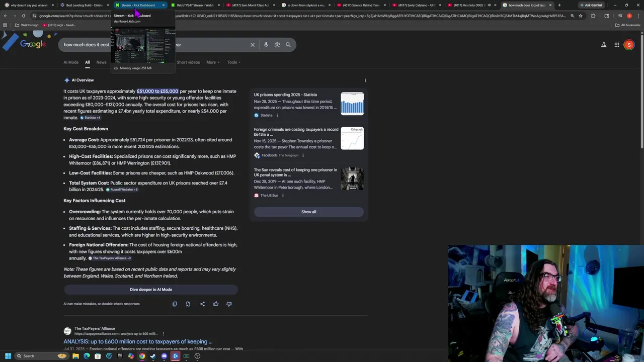Open the Statista bar chart thumbnail
This screenshot has height=362, width=644.
(352, 104)
